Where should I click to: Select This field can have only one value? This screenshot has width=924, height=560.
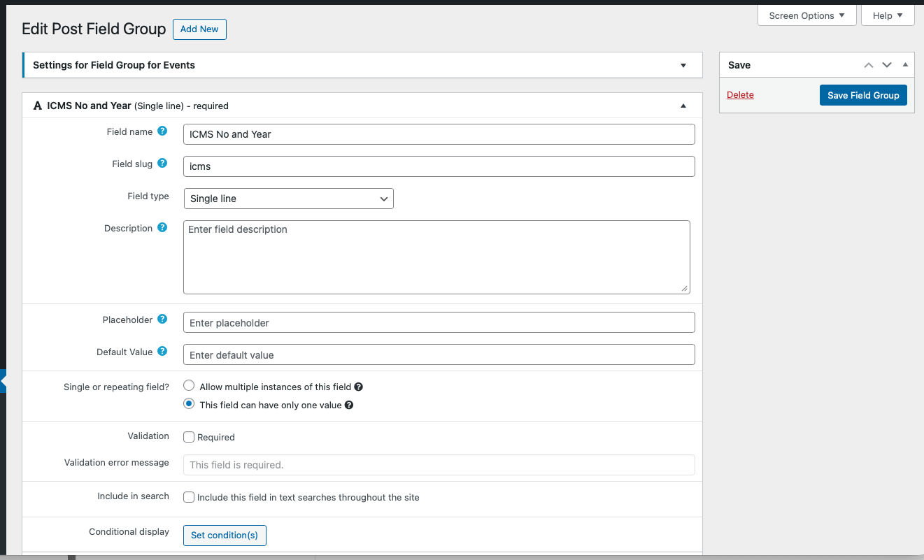[189, 404]
